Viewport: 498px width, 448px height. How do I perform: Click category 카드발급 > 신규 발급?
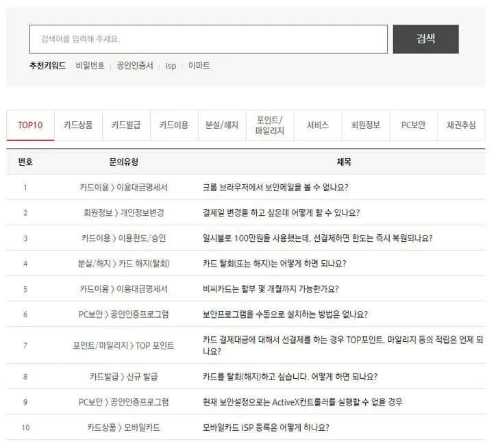124,377
